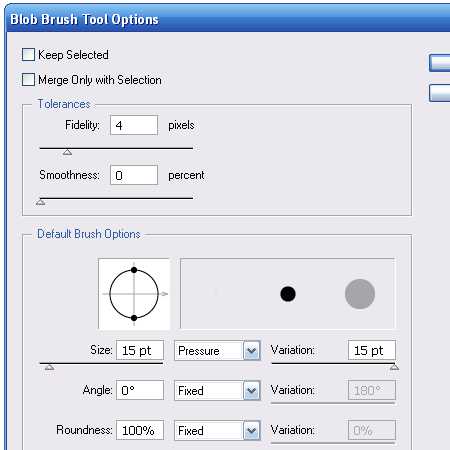Image resolution: width=450 pixels, height=450 pixels.
Task: Click top roundness dot on brush circle
Action: pyautogui.click(x=134, y=270)
